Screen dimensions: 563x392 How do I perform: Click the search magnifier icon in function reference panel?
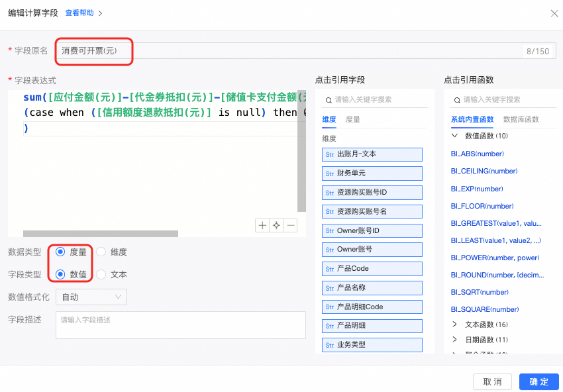coord(457,100)
